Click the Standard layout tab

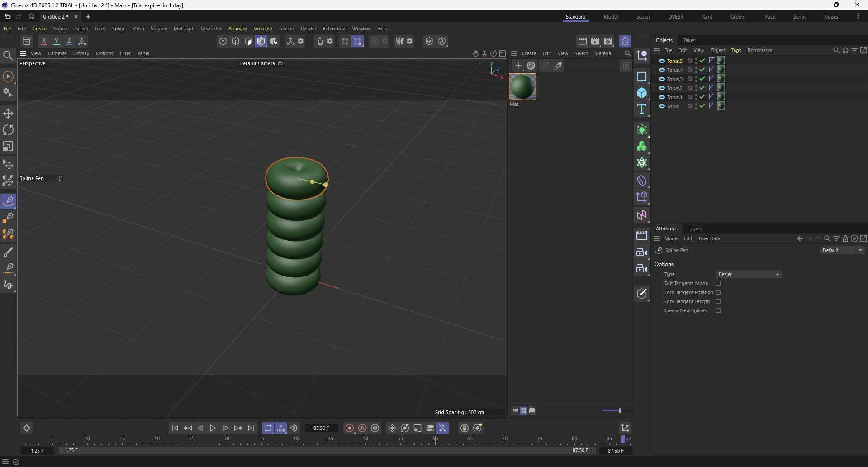pos(576,17)
